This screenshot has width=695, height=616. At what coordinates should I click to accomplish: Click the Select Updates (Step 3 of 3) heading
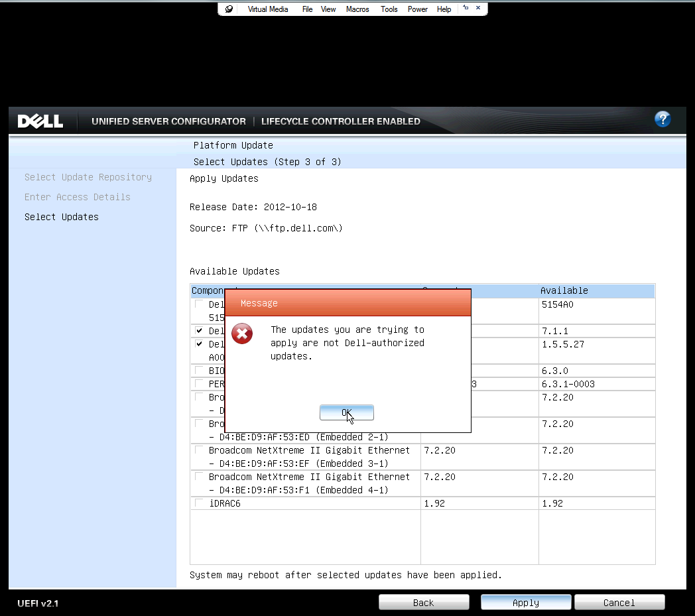[x=267, y=162]
